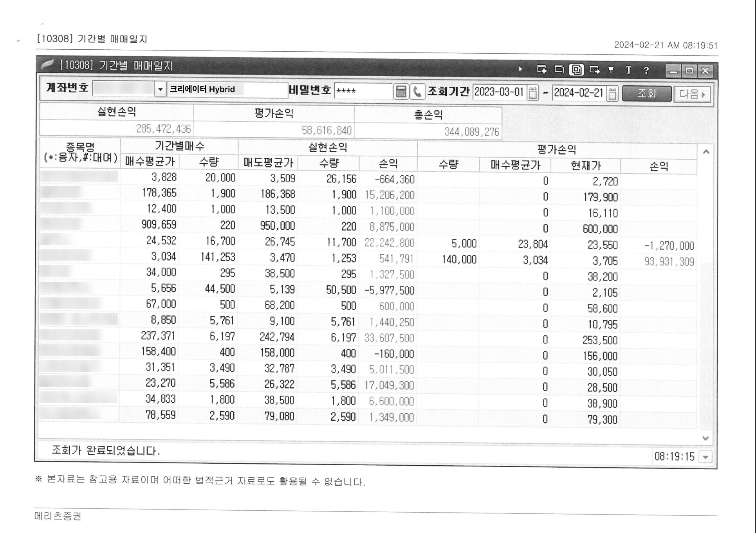
Task: Click the 다음 next button
Action: click(x=692, y=94)
